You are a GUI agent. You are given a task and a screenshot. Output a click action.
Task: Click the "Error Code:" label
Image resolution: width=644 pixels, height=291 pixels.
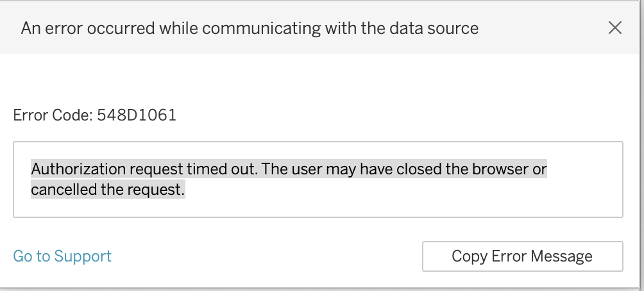[x=53, y=115]
